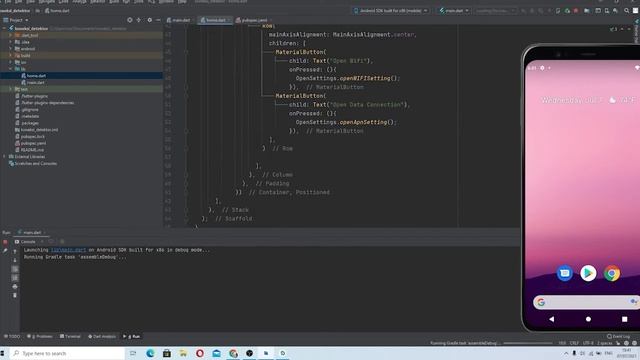Open the main.dart run configuration dropdown
Image resolution: width=640 pixels, height=360 pixels.
tap(454, 11)
